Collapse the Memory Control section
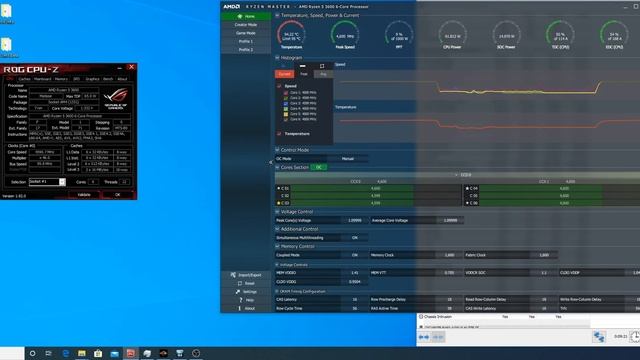 pyautogui.click(x=278, y=247)
